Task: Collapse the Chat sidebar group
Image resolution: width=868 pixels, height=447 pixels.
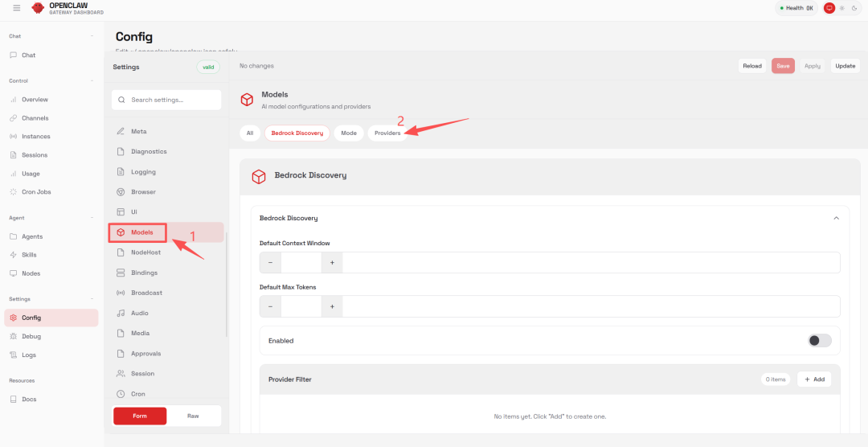Action: [92, 36]
